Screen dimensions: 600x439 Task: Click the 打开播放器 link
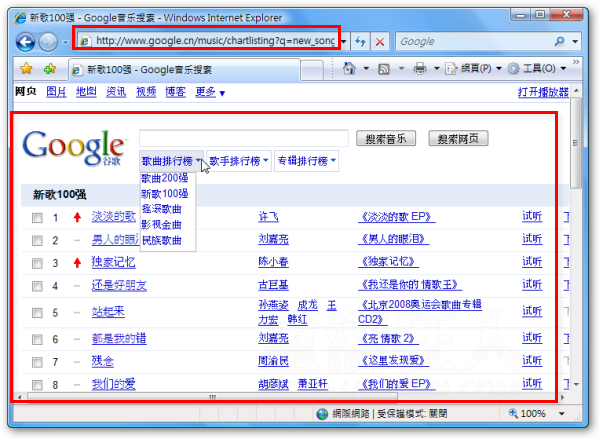click(543, 92)
